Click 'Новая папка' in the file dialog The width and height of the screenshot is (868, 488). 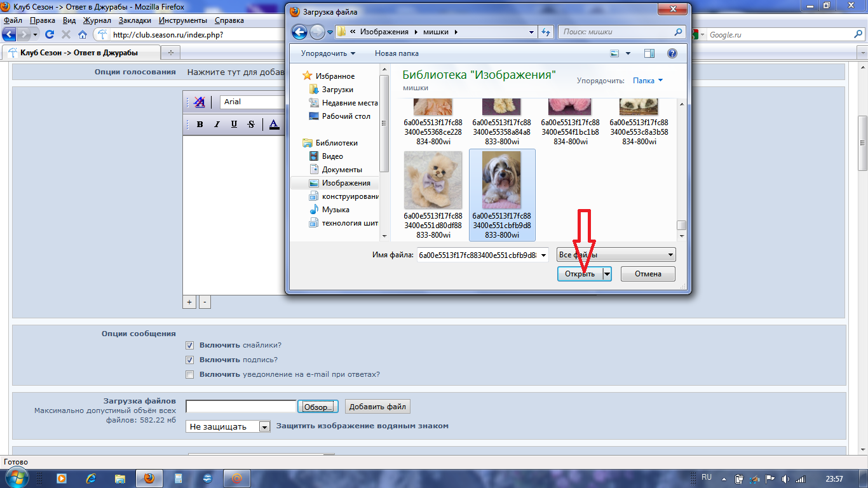(397, 53)
